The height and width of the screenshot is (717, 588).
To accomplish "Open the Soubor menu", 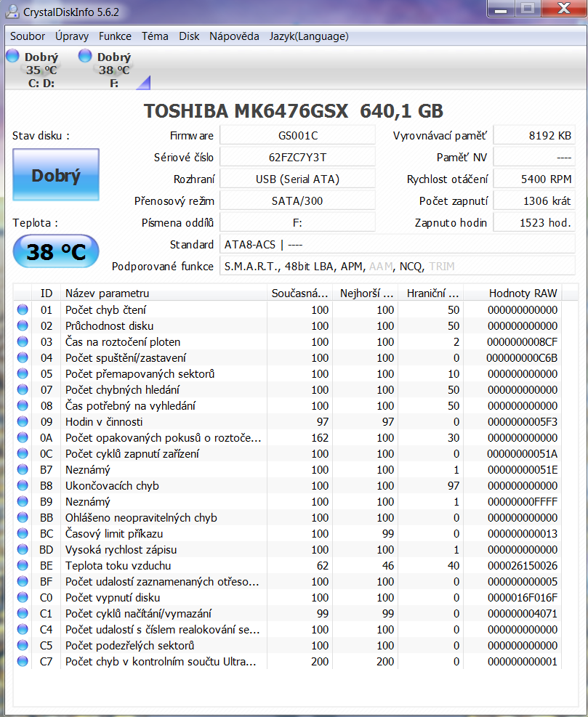I will click(x=28, y=36).
